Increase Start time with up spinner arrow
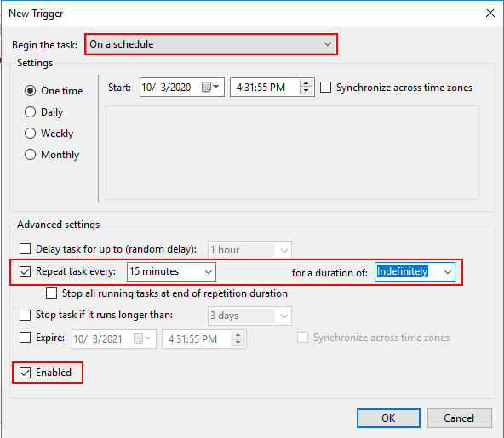The image size is (504, 438). [306, 83]
